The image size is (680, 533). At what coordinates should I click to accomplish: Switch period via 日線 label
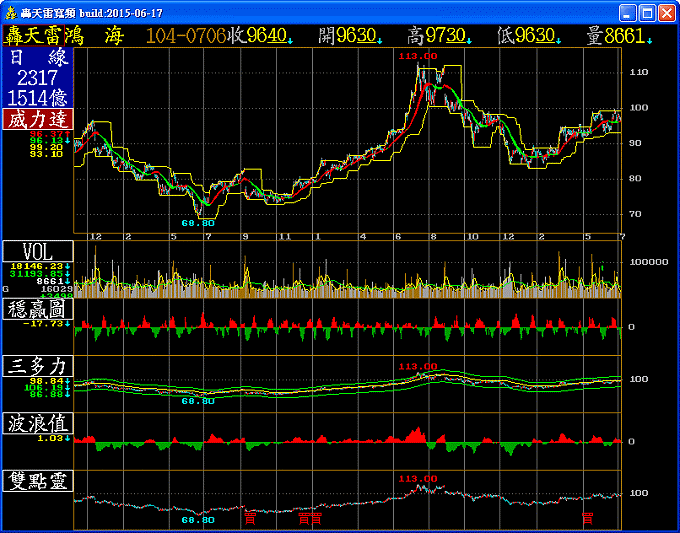(36, 58)
